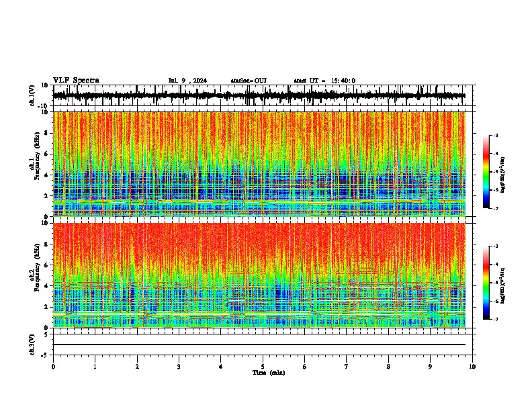This screenshot has width=532, height=411.
Task: Click time axis tick label '4'
Action: [x=221, y=367]
